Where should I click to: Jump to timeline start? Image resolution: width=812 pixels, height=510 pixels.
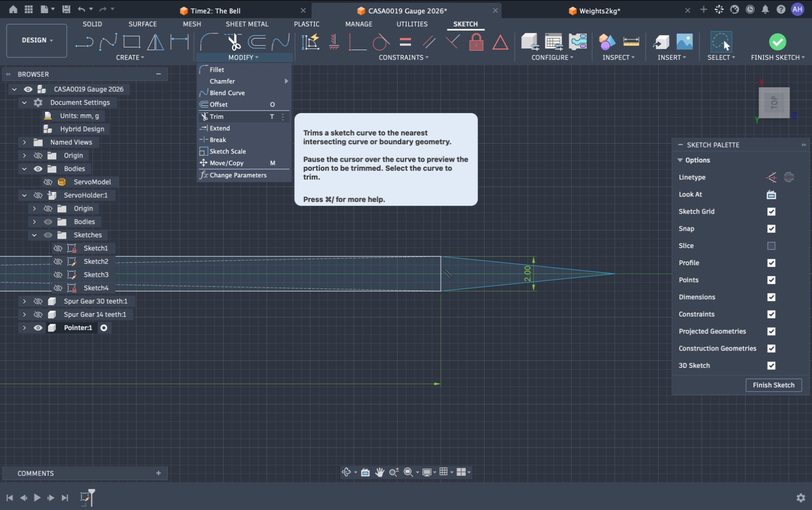[x=9, y=498]
